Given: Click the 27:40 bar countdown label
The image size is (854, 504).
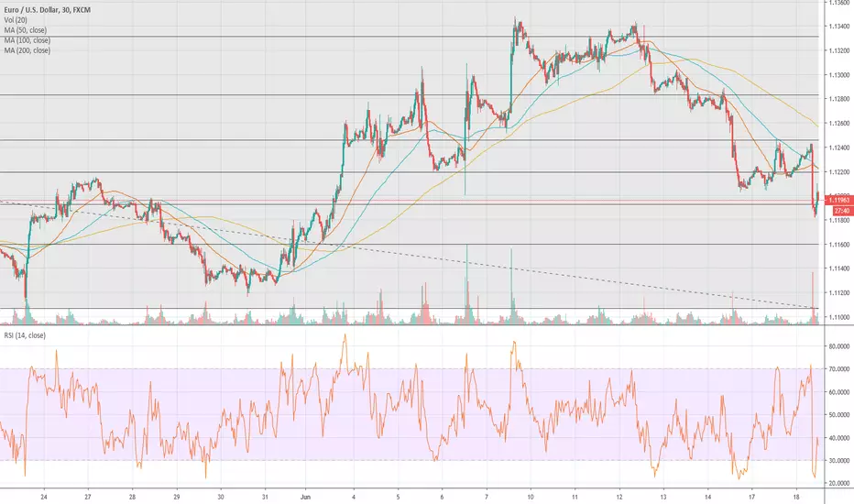Looking at the screenshot, I should (842, 211).
